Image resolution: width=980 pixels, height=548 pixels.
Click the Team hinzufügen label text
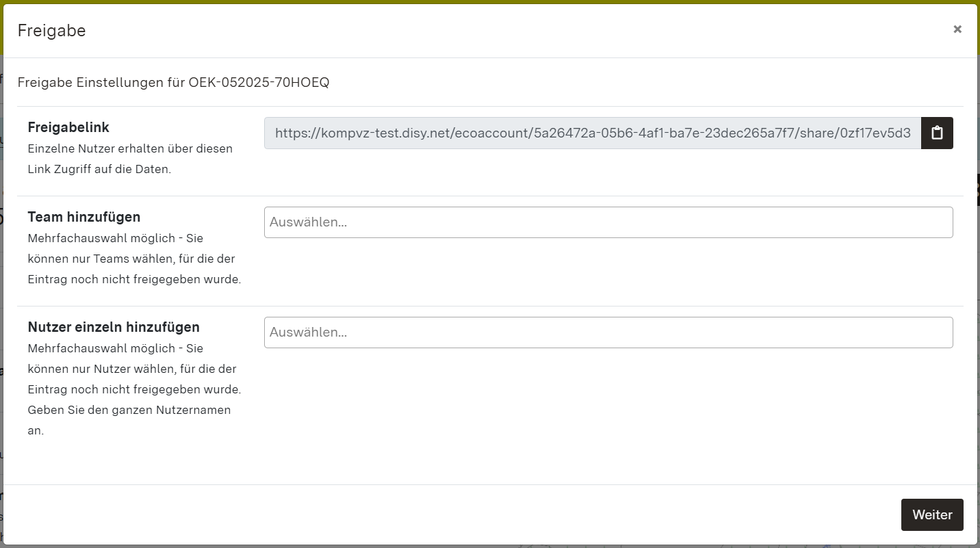click(83, 217)
